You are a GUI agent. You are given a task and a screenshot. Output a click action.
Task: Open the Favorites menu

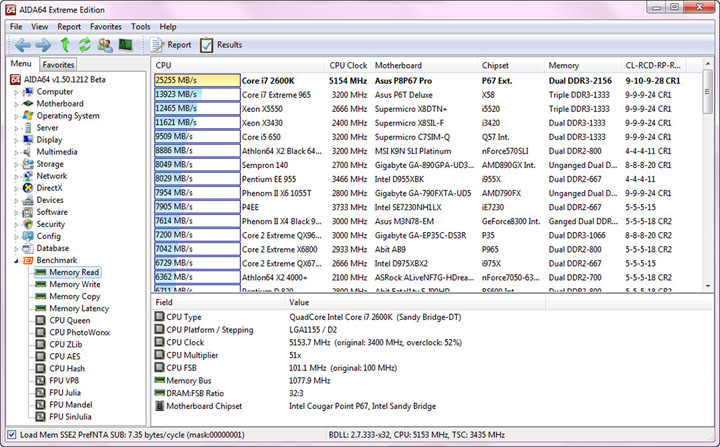click(106, 27)
